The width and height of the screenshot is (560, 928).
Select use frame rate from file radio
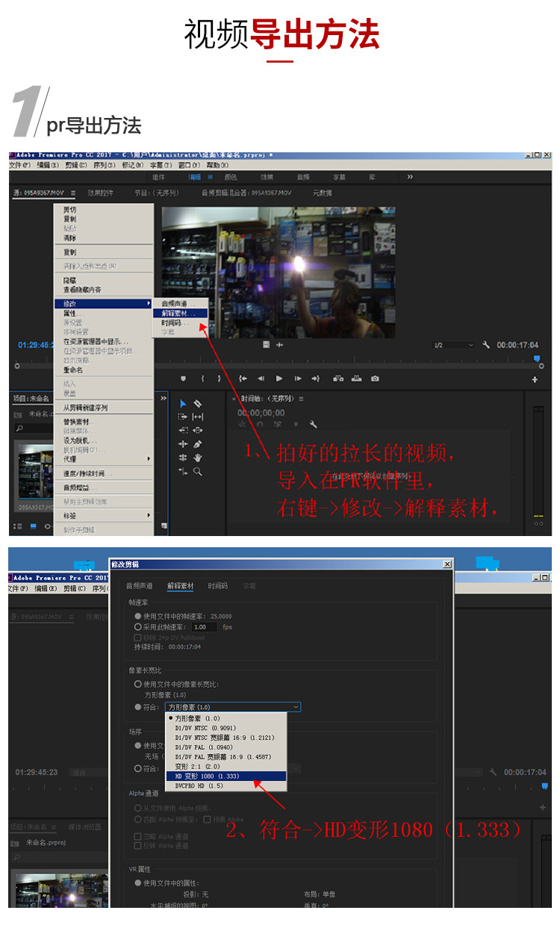click(x=137, y=616)
